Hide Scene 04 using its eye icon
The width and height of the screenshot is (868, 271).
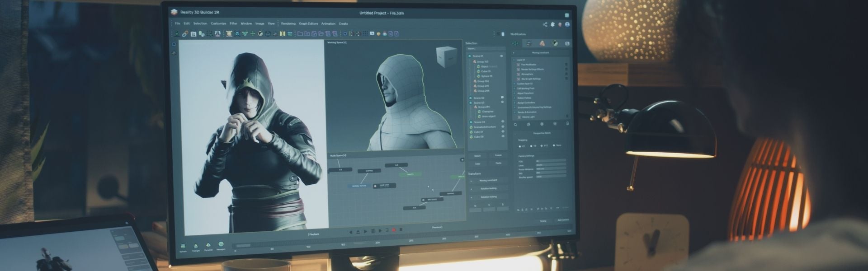coord(502,122)
